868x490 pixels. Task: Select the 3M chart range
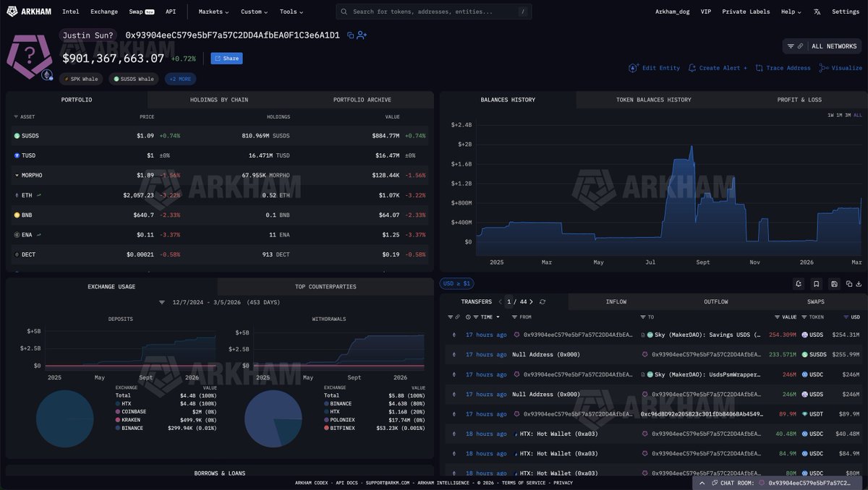click(x=848, y=116)
